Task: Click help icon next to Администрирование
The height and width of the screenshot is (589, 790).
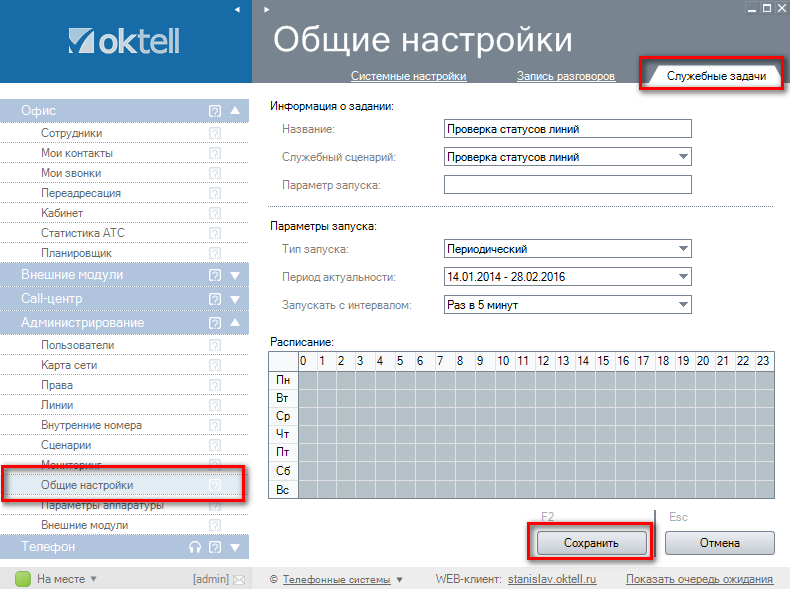Action: [214, 323]
